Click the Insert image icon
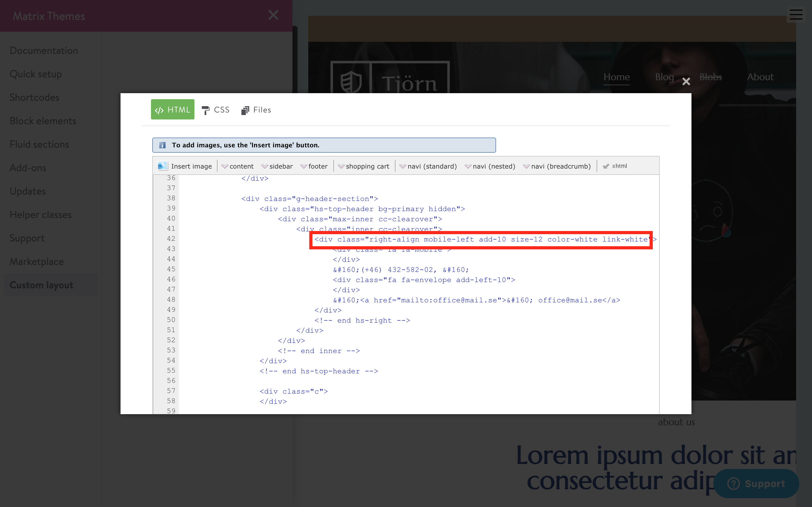The width and height of the screenshot is (812, 507). click(x=162, y=165)
